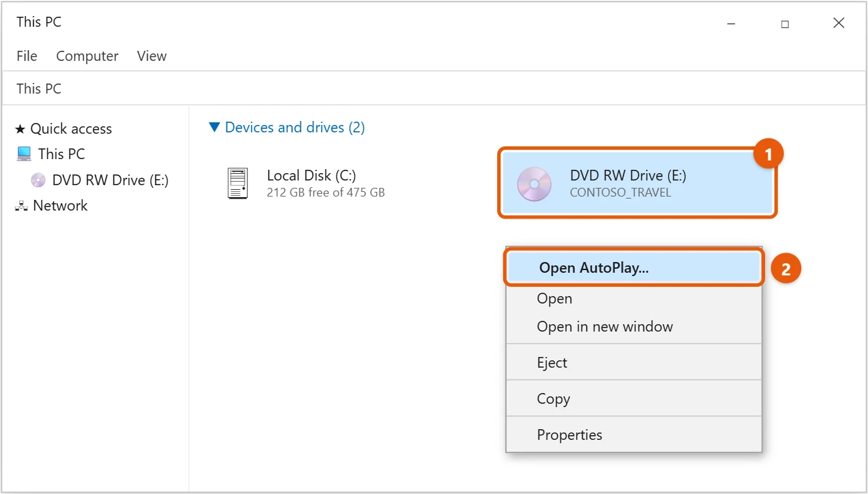Screen dimensions: 868x494
Task: Choose Open AutoPlay... from the context menu
Action: coord(633,268)
